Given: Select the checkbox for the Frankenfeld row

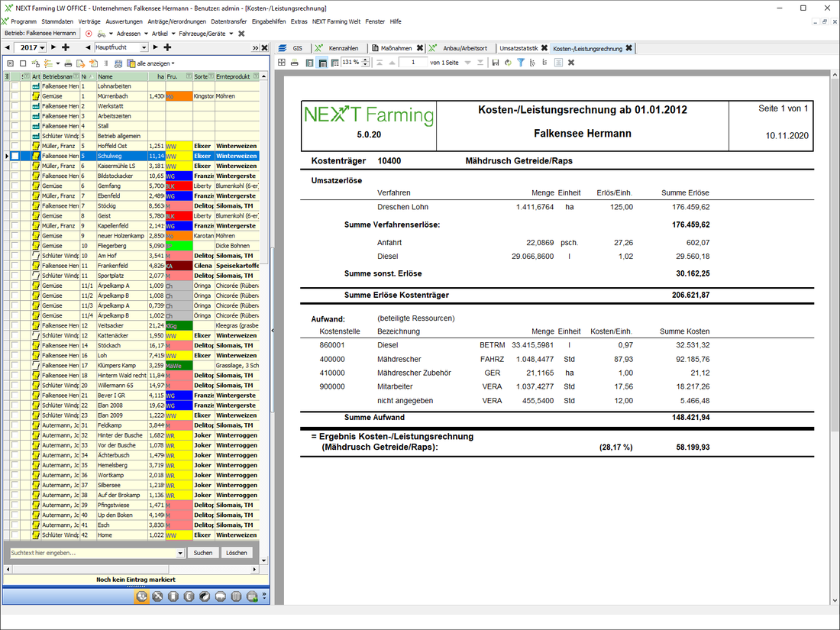Looking at the screenshot, I should pyautogui.click(x=15, y=266).
